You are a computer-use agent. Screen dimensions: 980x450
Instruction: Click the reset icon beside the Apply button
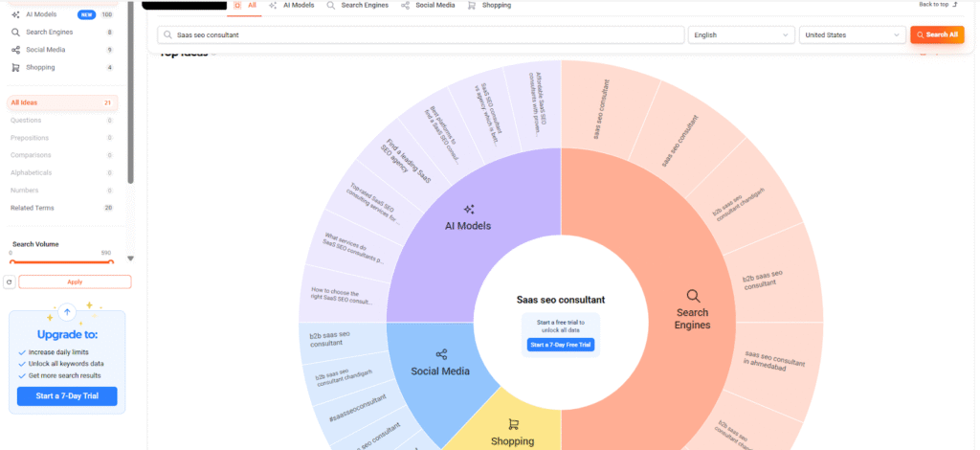10,282
